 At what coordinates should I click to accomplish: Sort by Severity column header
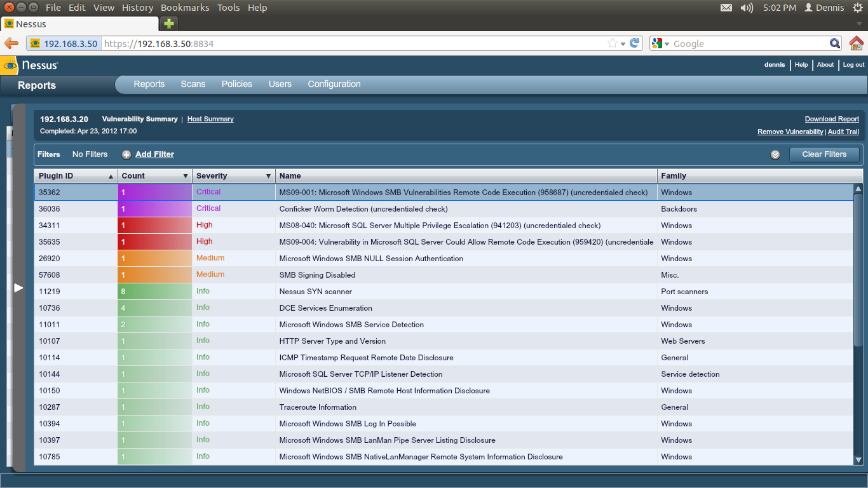coord(234,176)
